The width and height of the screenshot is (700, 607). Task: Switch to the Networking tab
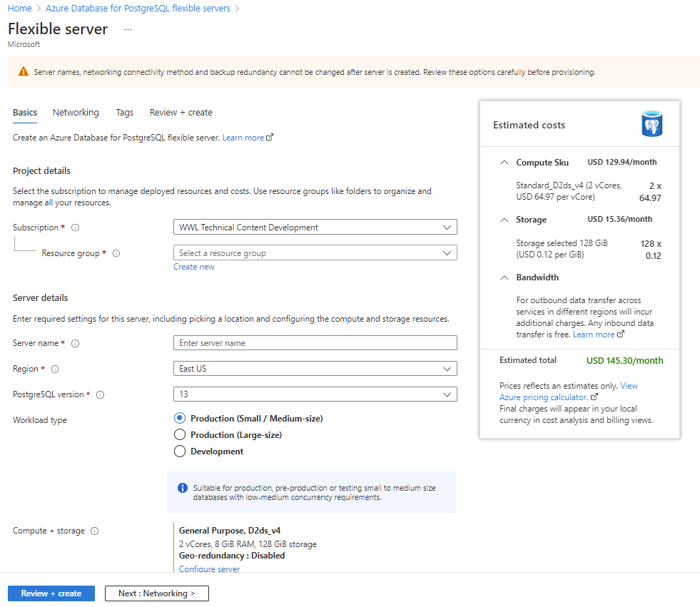pyautogui.click(x=76, y=113)
